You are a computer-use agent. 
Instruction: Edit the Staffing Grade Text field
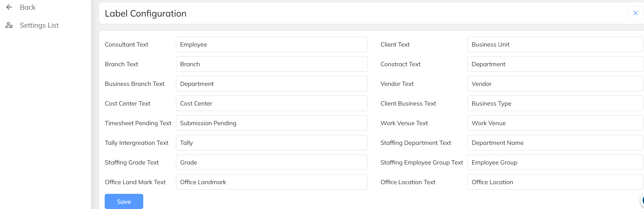271,162
